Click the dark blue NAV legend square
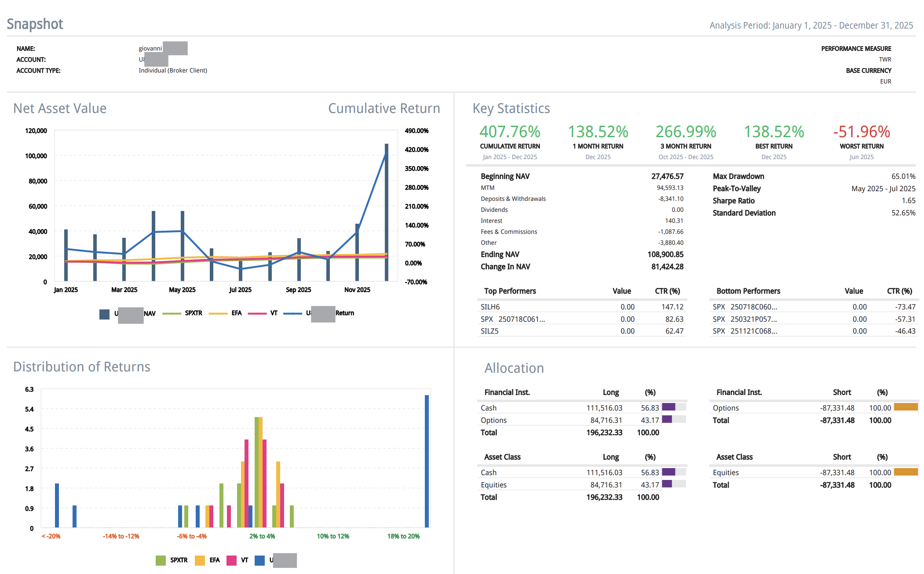The image size is (924, 574). [104, 314]
